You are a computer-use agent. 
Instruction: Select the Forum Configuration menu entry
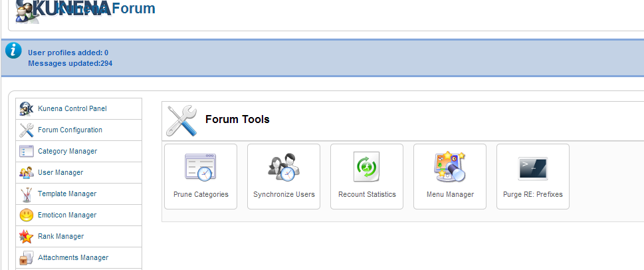(70, 130)
